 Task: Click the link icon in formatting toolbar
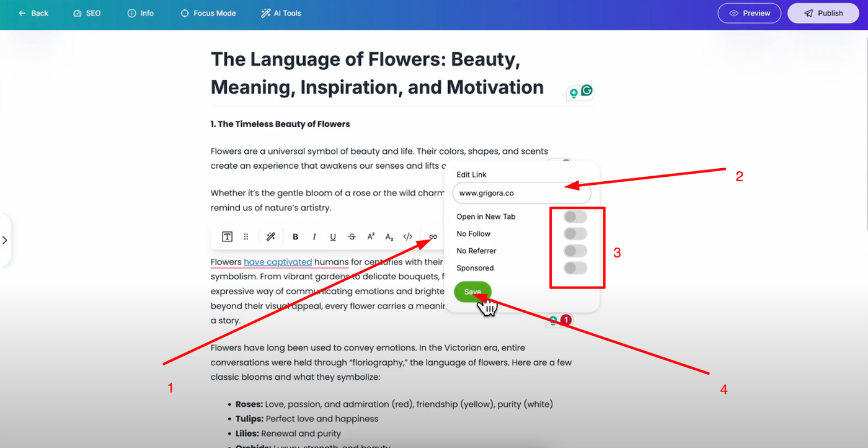click(433, 236)
